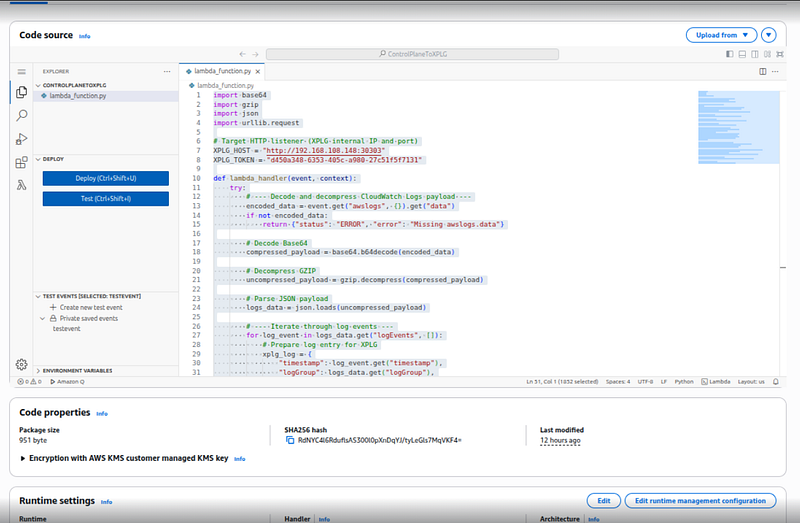Image resolution: width=800 pixels, height=523 pixels.
Task: Toggle the hamburger menu icon above Explorer
Action: pyautogui.click(x=21, y=71)
